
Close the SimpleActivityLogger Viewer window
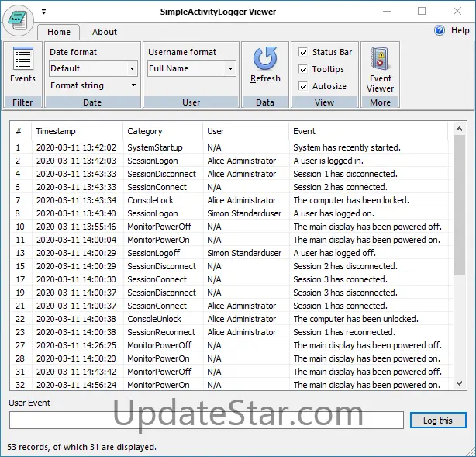click(457, 11)
